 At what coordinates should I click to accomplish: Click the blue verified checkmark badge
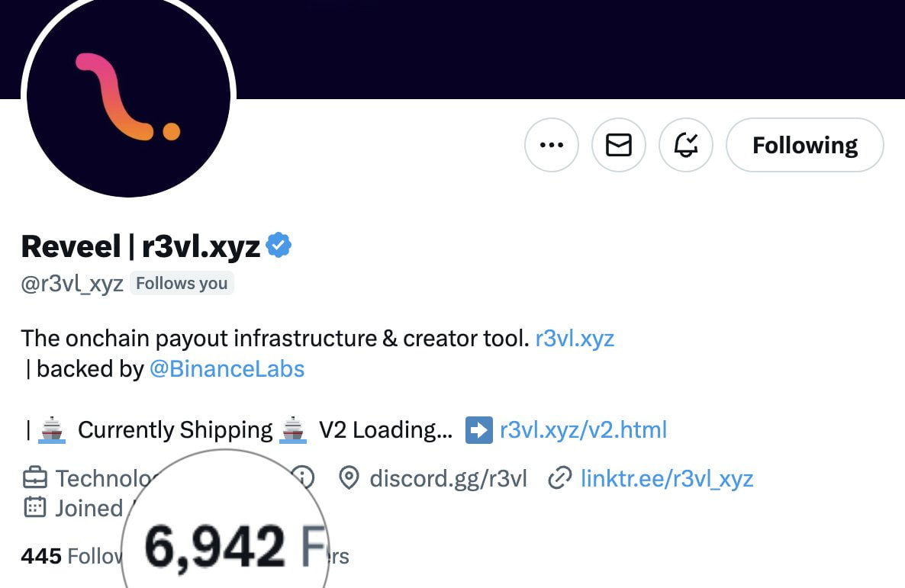(x=279, y=246)
